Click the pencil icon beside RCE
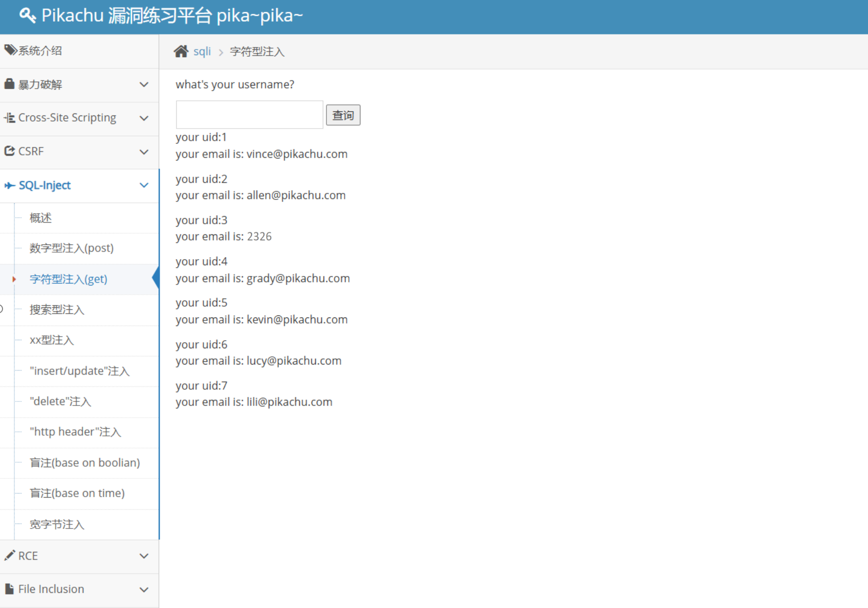The image size is (868, 608). pos(9,555)
